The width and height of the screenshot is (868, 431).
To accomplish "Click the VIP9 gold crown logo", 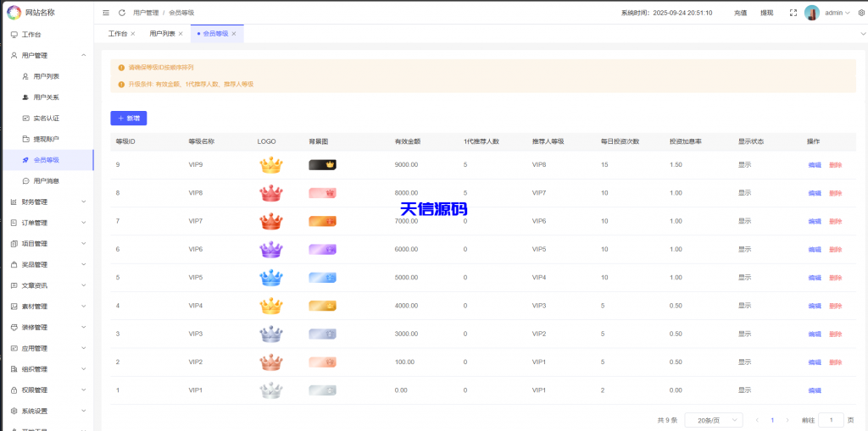I will (270, 165).
